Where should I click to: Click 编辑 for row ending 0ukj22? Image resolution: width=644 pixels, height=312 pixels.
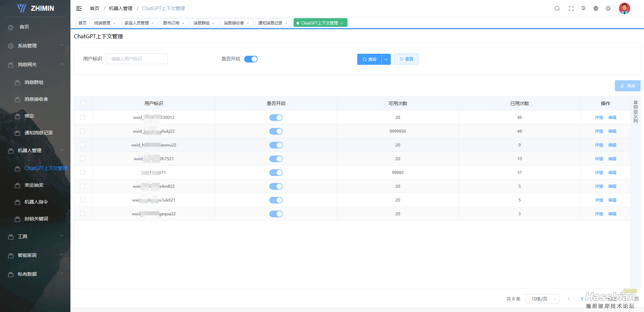[612, 131]
